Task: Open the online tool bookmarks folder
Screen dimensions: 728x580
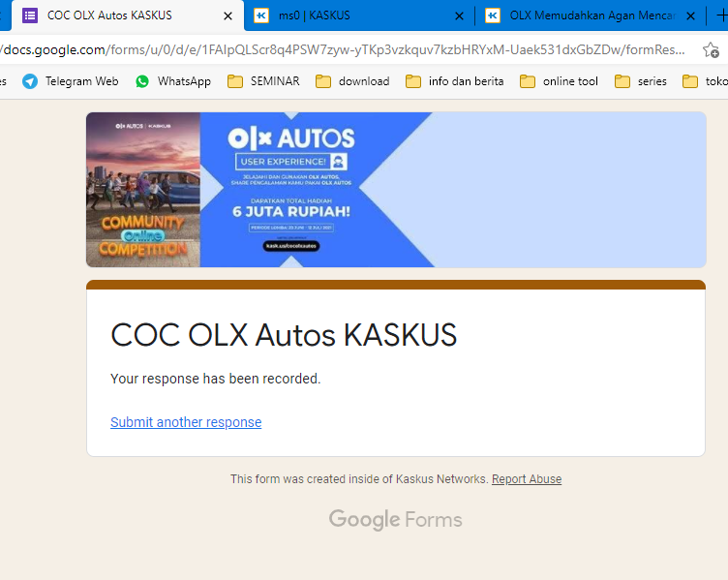Action: coord(559,81)
